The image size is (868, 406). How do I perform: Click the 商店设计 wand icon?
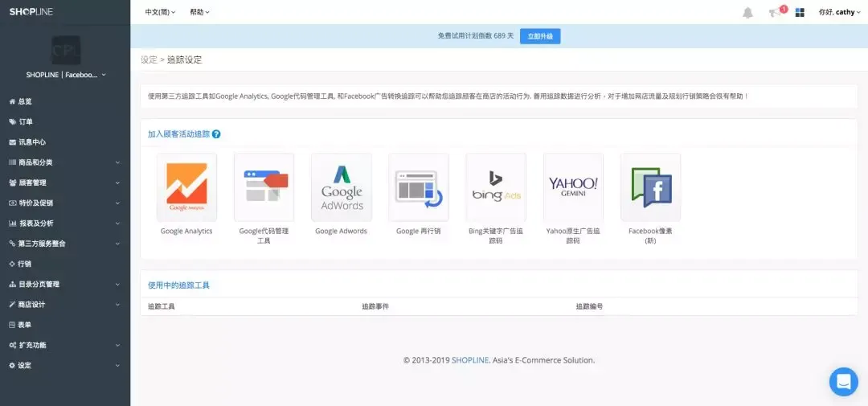[x=12, y=305]
